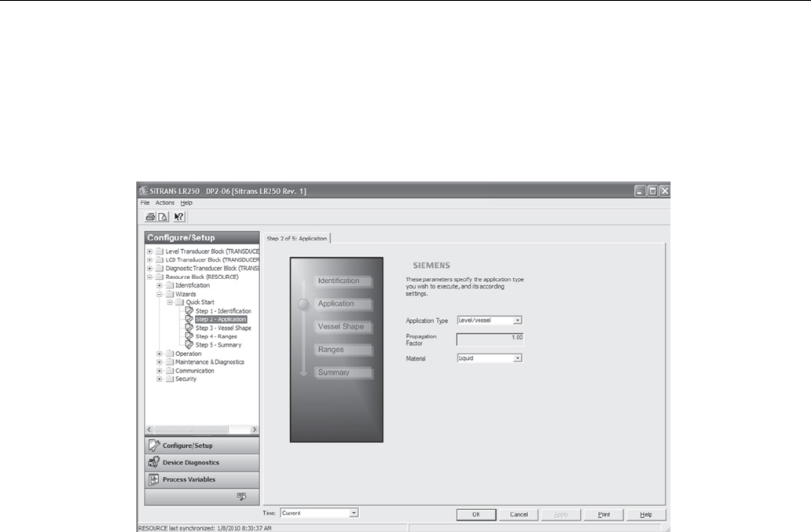Viewport: 811px width, 532px height.
Task: Open the Application Type dropdown
Action: [x=517, y=321]
